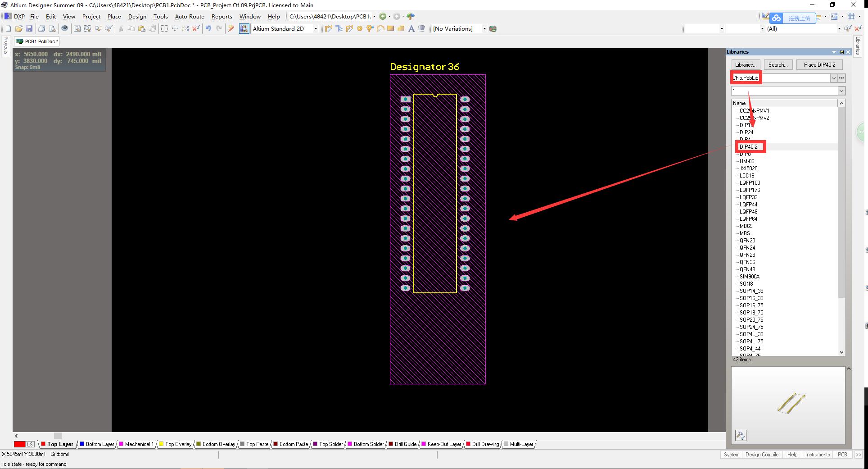Open the Auto Route menu

[x=190, y=16]
